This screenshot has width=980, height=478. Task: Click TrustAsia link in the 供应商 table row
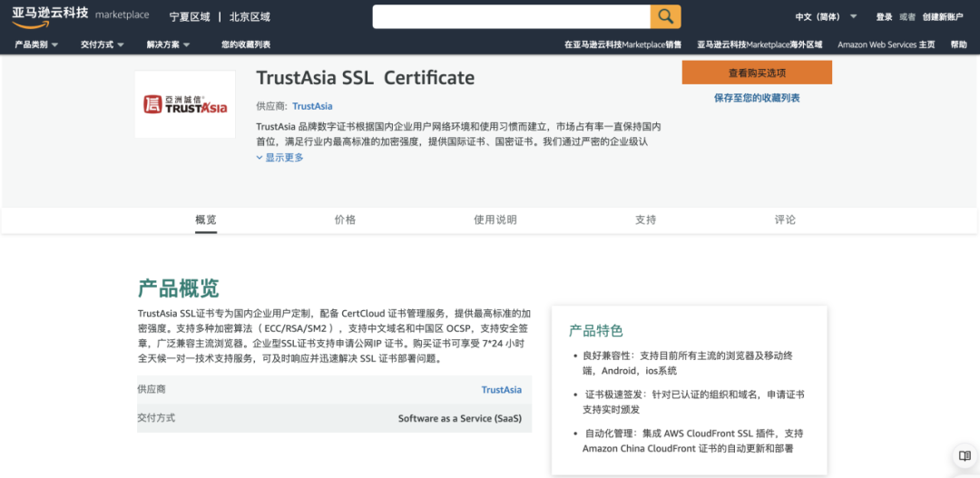pos(501,389)
